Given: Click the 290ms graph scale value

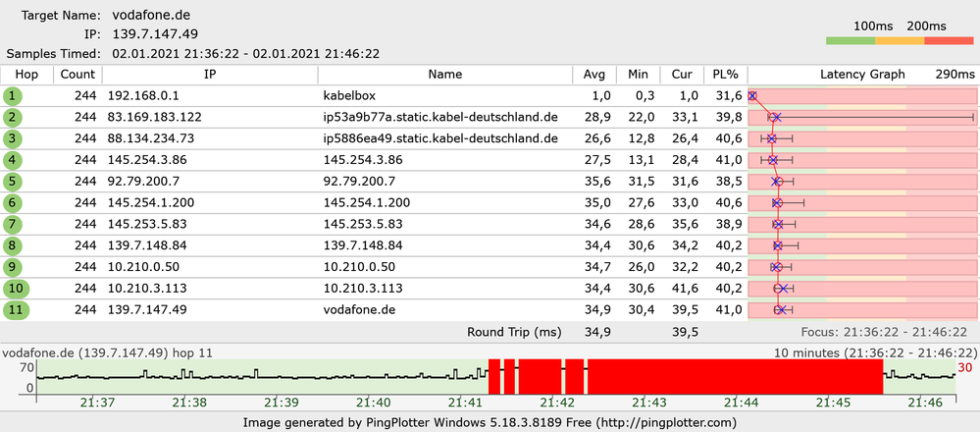Looking at the screenshot, I should tap(955, 75).
